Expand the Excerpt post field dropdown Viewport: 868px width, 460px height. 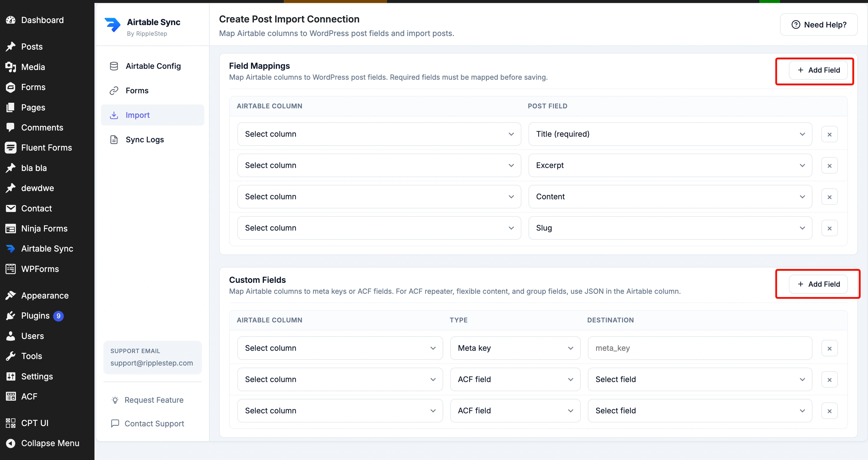pos(670,165)
